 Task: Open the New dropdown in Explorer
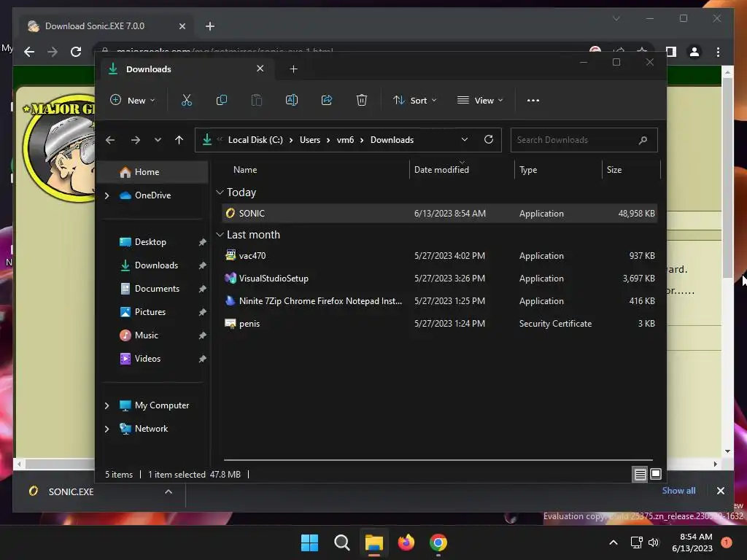pos(133,100)
